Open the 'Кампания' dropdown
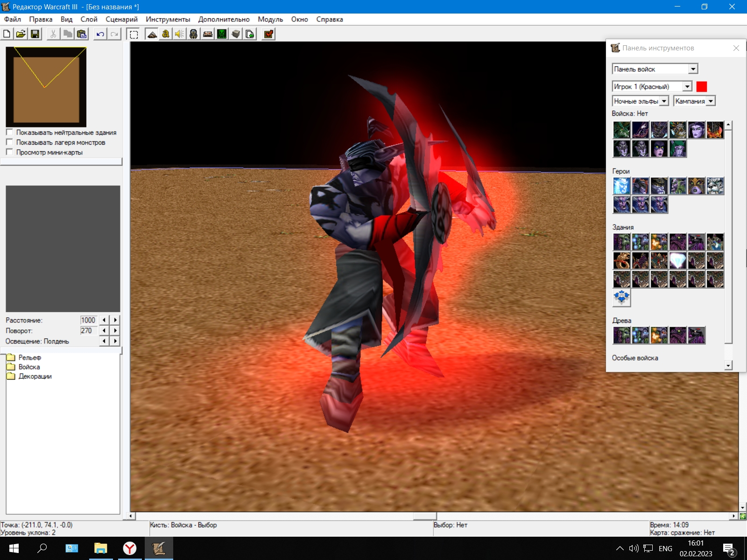747x560 pixels. [694, 101]
